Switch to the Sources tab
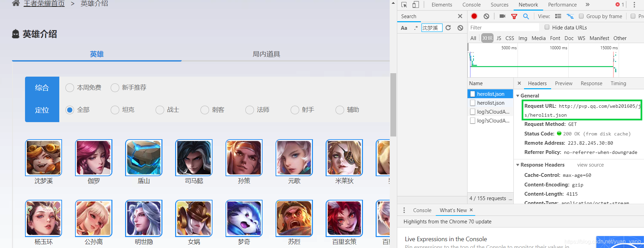 [499, 5]
